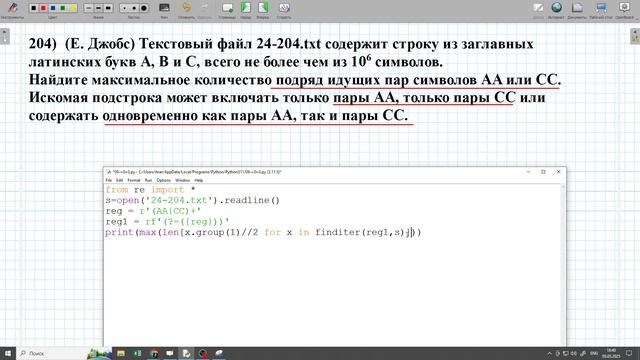Open the Window menu in IDLE
Screen dimensions: 640x360
182,180
